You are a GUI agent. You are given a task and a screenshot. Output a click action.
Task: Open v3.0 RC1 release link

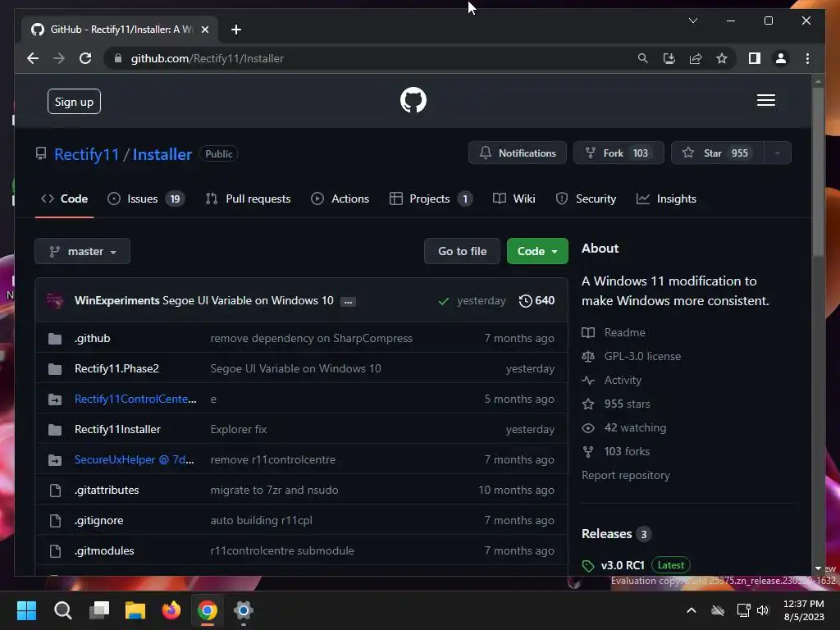pos(623,565)
